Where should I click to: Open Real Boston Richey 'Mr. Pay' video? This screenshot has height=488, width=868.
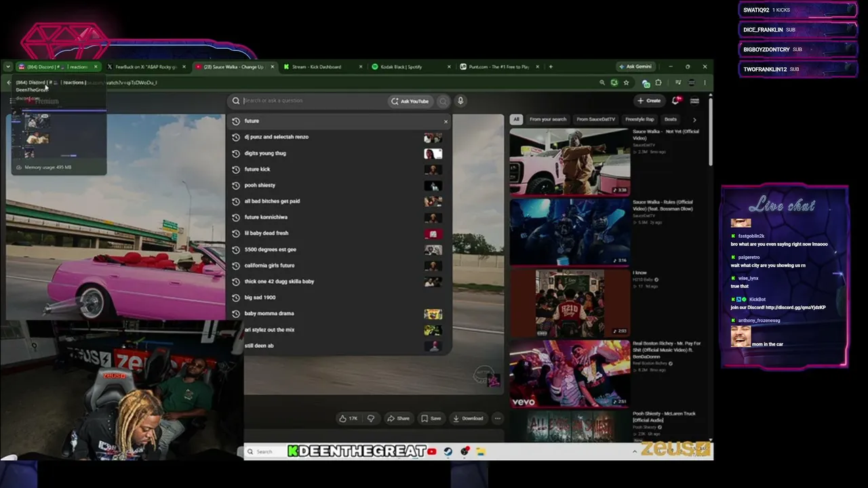point(570,373)
